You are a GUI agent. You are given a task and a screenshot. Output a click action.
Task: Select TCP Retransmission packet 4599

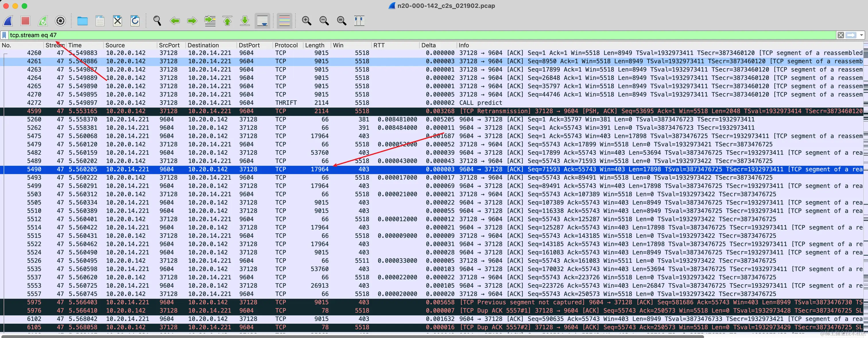[x=431, y=111]
